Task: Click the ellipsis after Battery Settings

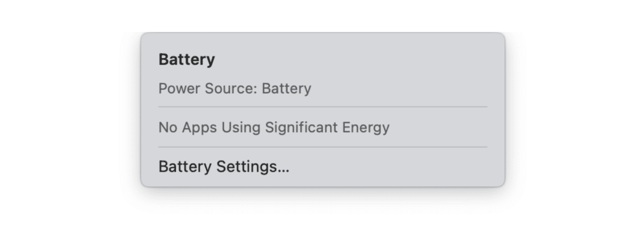Action: tap(284, 169)
